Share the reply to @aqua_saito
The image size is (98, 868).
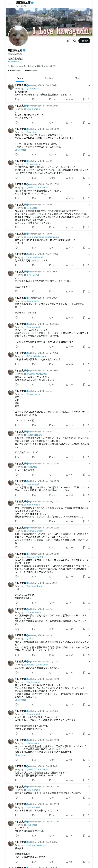tap(89, 317)
